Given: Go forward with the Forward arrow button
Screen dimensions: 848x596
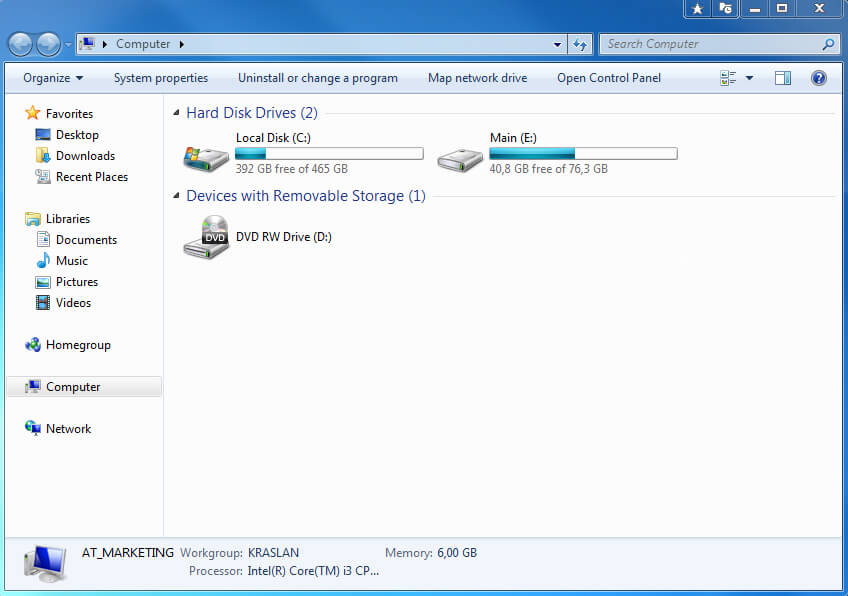Looking at the screenshot, I should tap(48, 44).
